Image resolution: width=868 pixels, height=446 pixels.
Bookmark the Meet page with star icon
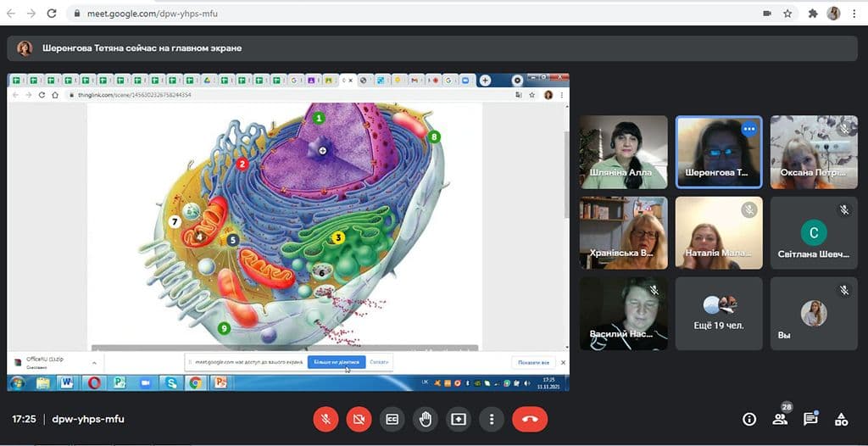tap(787, 14)
